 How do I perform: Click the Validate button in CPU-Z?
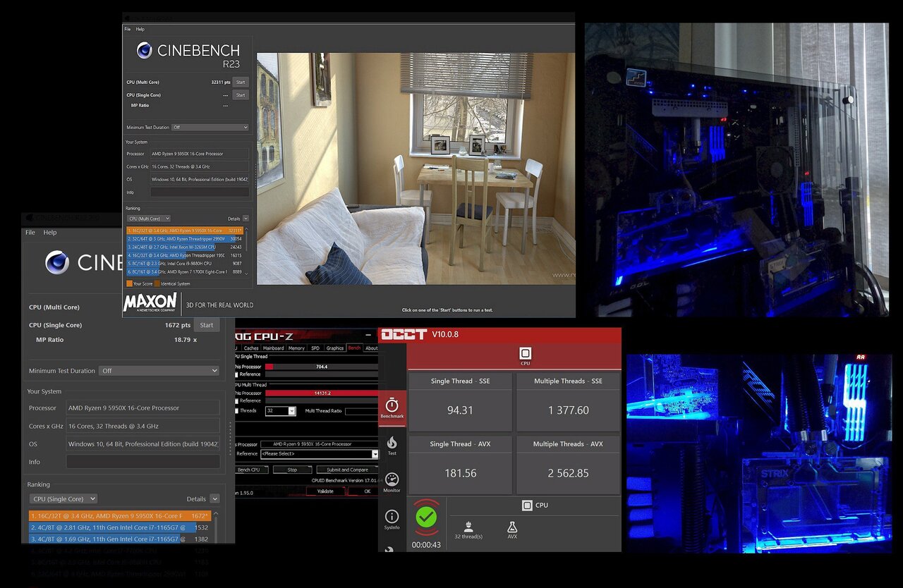click(x=325, y=491)
